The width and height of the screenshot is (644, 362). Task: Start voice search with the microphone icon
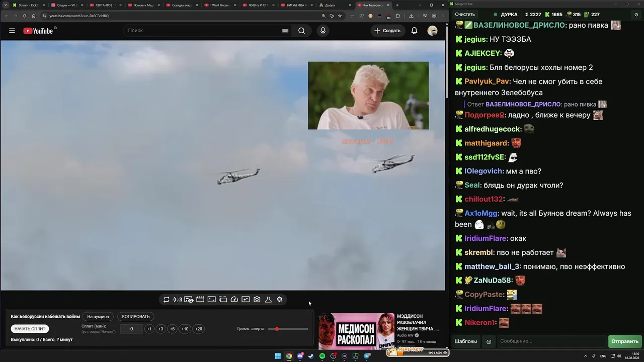(323, 31)
